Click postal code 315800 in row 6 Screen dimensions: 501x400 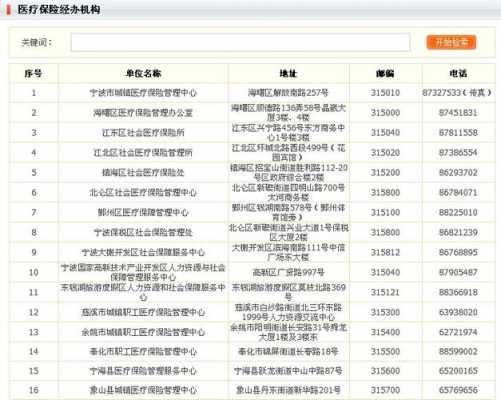point(385,193)
